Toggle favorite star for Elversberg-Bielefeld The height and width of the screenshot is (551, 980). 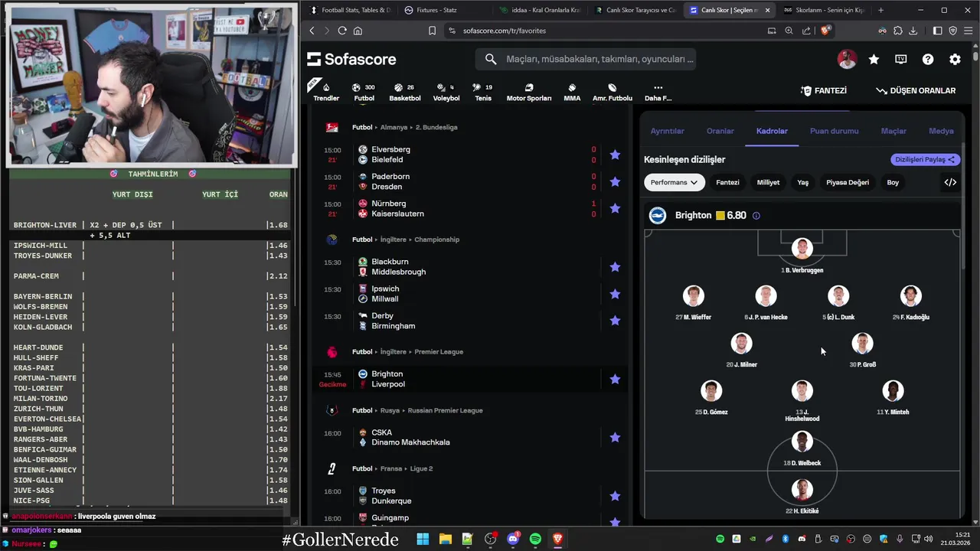pos(615,155)
